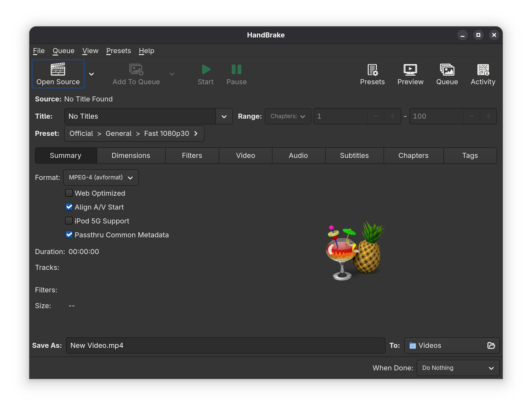Click the open folder icon in destination
Screen dimensions: 532x411
491,345
